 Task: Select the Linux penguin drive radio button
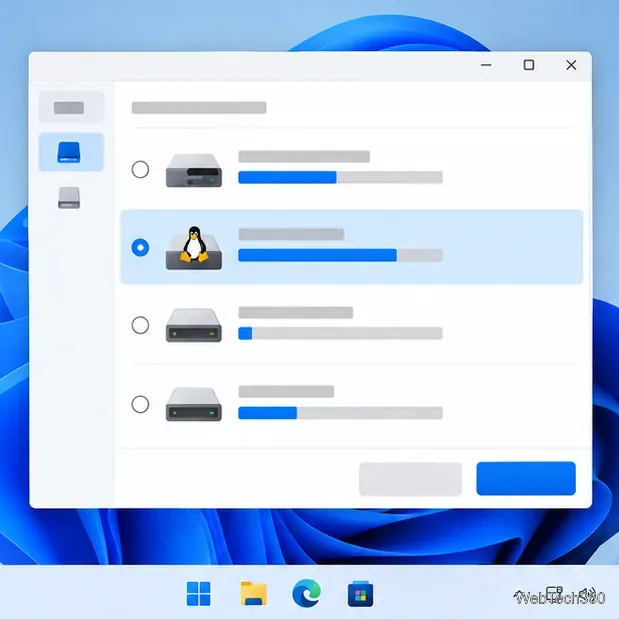tap(140, 248)
